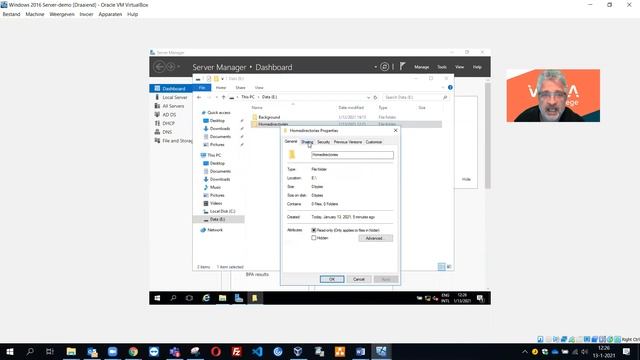Click the Server Manager notifications flag
Image resolution: width=640 pixels, height=360 pixels.
coord(402,66)
